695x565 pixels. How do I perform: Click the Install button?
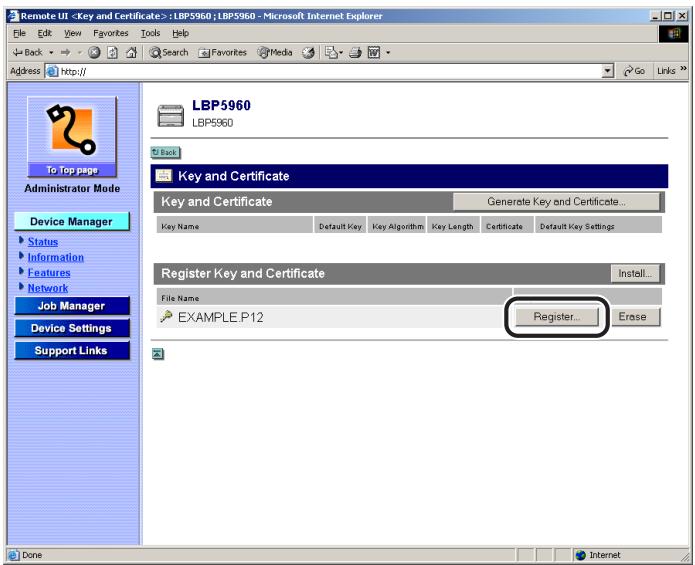click(635, 274)
